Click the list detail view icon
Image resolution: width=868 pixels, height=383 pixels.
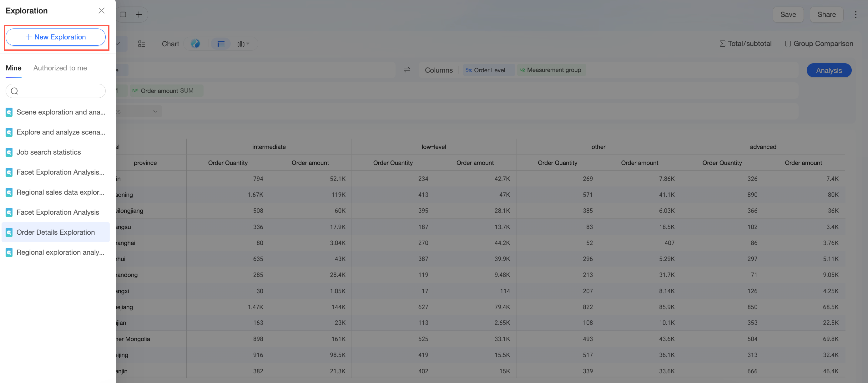pyautogui.click(x=142, y=44)
